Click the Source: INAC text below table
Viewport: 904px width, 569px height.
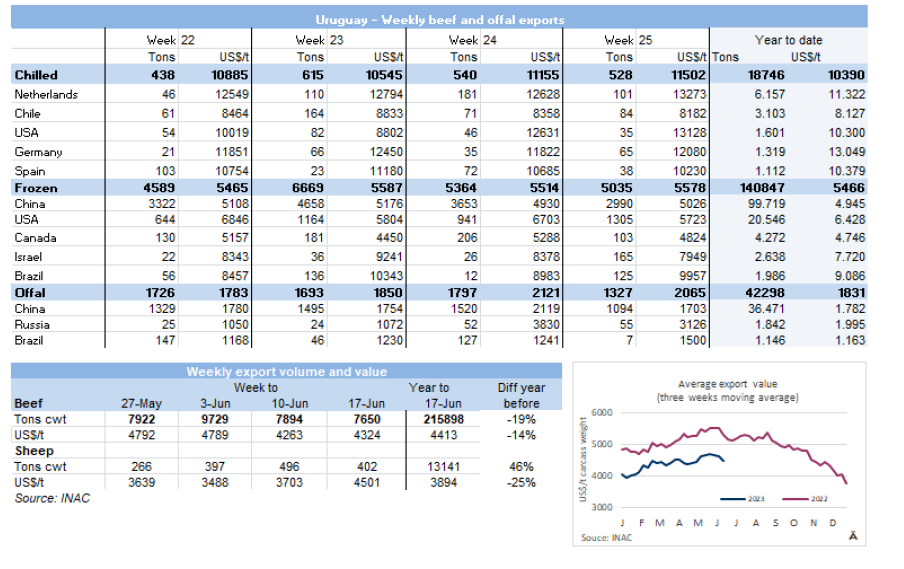click(51, 498)
